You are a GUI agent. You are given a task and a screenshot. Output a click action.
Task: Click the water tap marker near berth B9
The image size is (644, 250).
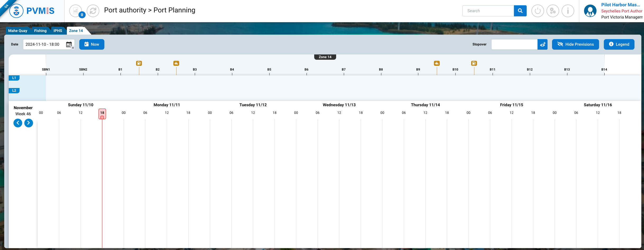(437, 63)
